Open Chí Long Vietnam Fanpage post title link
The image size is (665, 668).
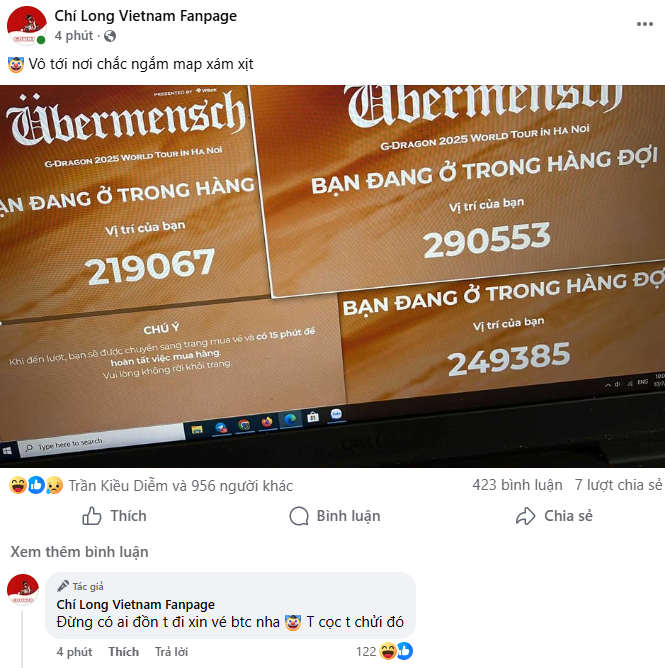(146, 16)
